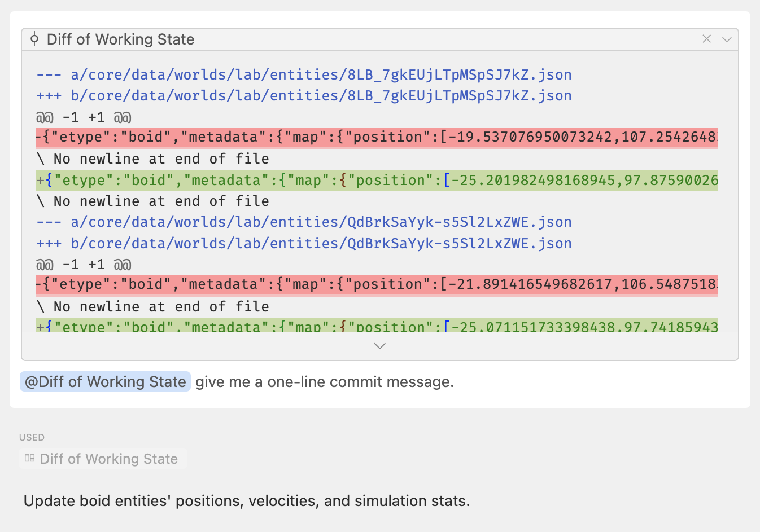The width and height of the screenshot is (760, 532).
Task: Click the b/ destination path for QdBrkSaYyk entity
Action: point(305,243)
